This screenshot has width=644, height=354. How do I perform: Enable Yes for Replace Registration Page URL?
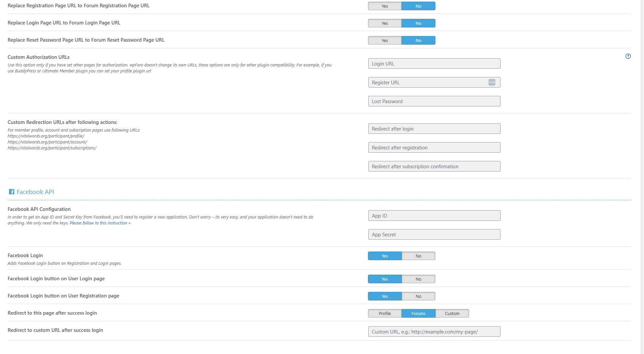click(x=384, y=6)
